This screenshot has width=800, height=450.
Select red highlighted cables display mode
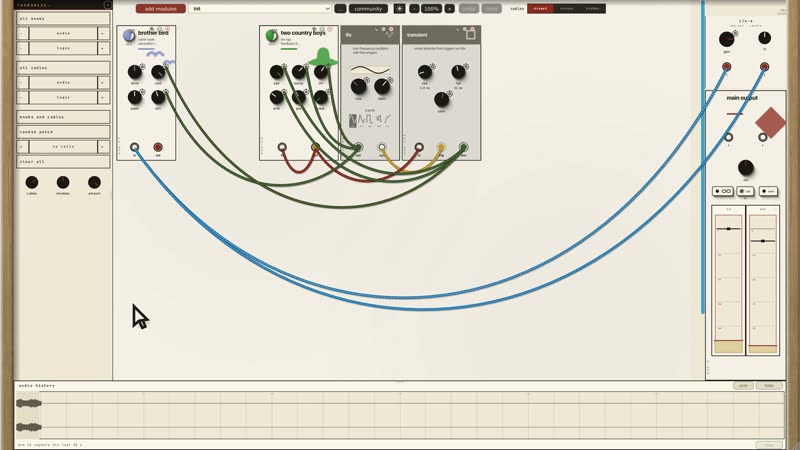point(540,9)
